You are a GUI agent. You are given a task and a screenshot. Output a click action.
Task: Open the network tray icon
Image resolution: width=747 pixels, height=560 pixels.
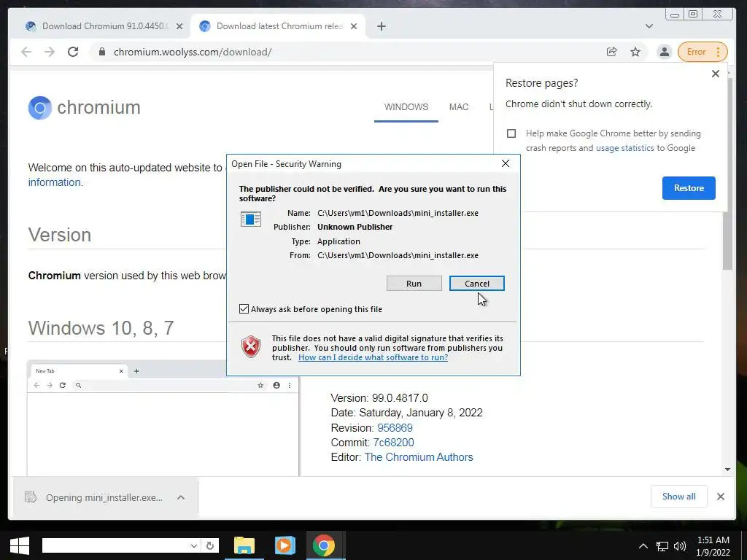click(662, 546)
